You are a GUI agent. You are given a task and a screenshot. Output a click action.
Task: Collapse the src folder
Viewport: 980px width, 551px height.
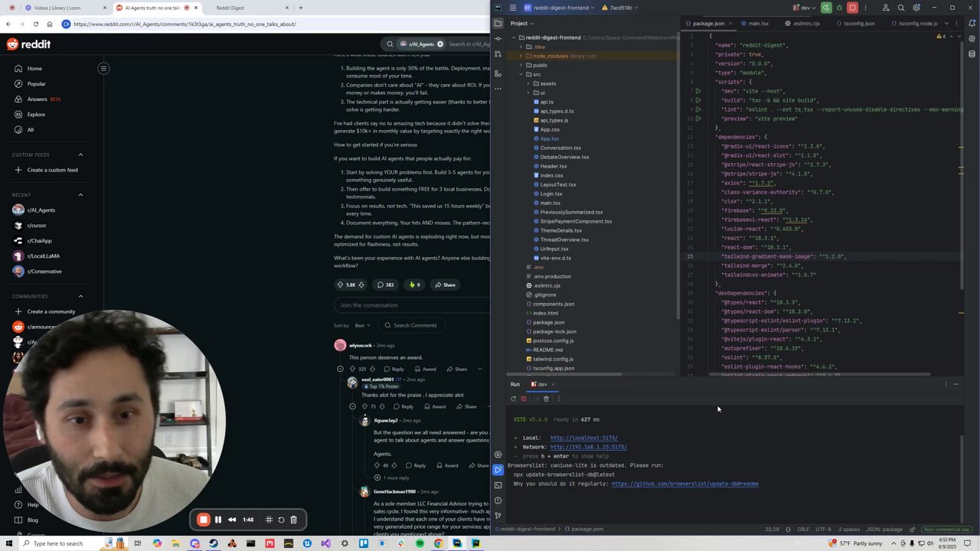[x=521, y=74]
